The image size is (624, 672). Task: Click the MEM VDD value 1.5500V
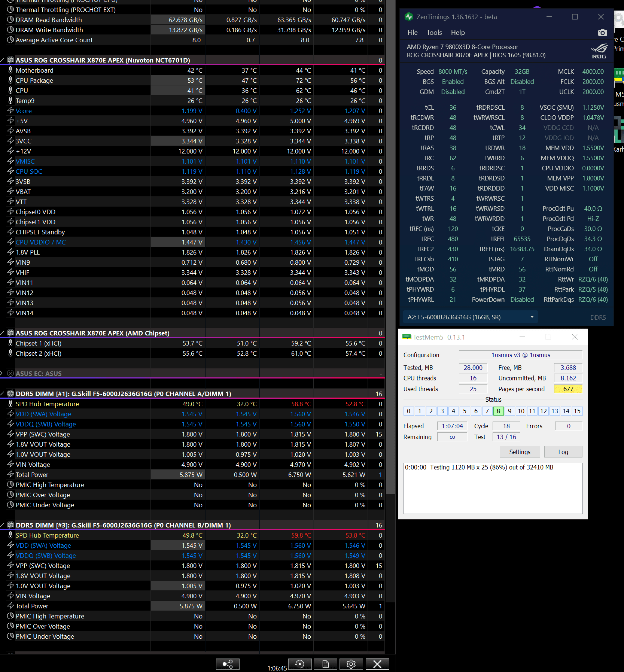[x=593, y=148]
